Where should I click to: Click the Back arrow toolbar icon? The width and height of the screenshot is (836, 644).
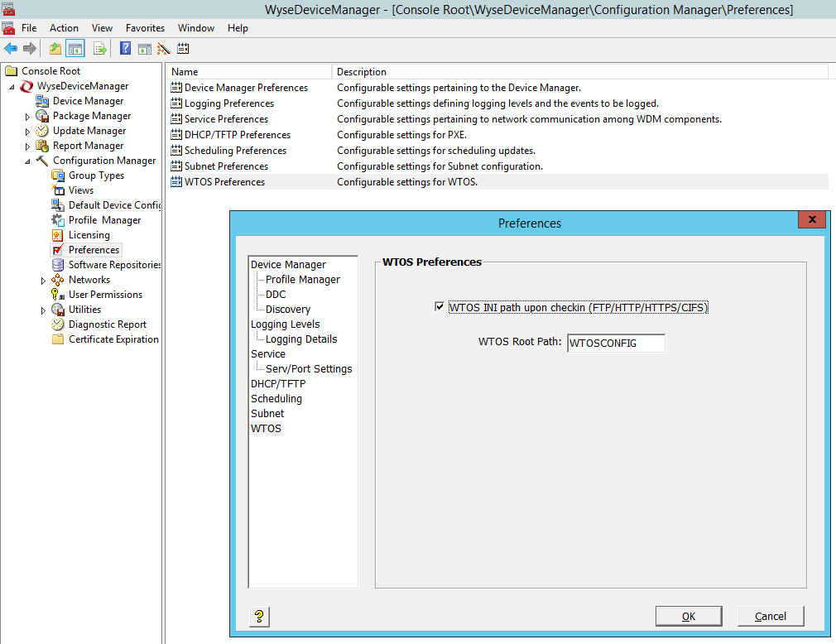pos(11,49)
